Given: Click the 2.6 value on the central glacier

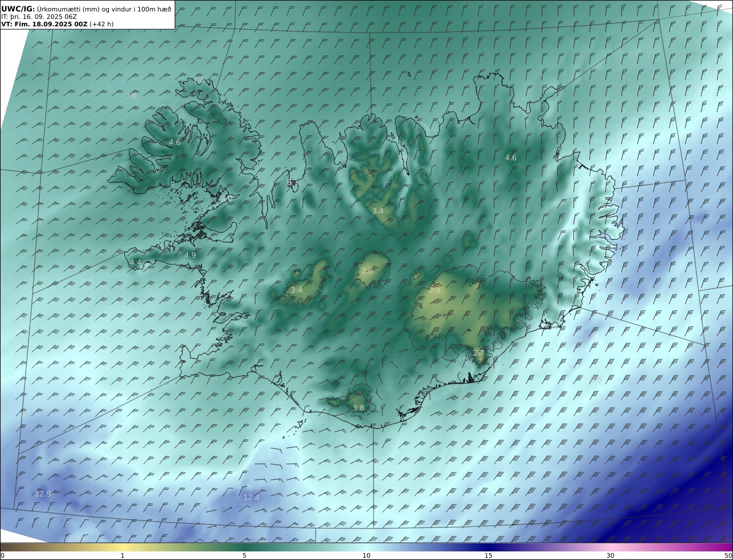Looking at the screenshot, I should point(367,270).
